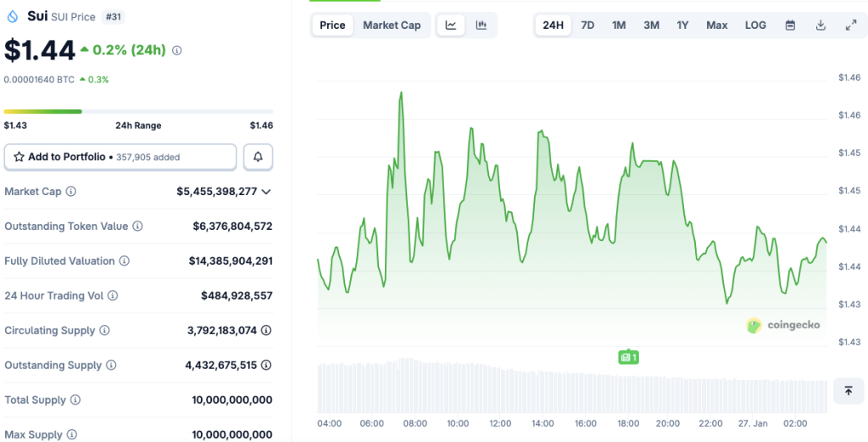Viewport: 868px width, 442px height.
Task: Select the 7D time range
Action: 587,25
